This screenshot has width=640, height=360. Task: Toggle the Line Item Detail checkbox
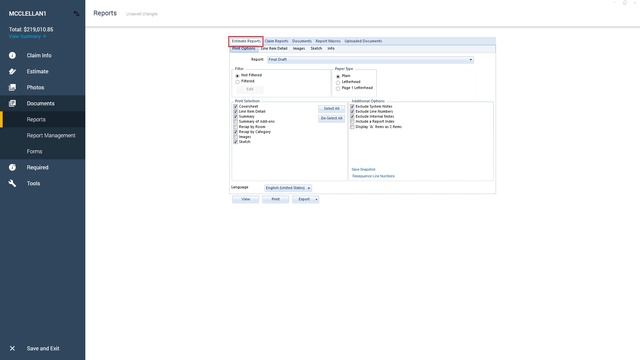(x=236, y=111)
